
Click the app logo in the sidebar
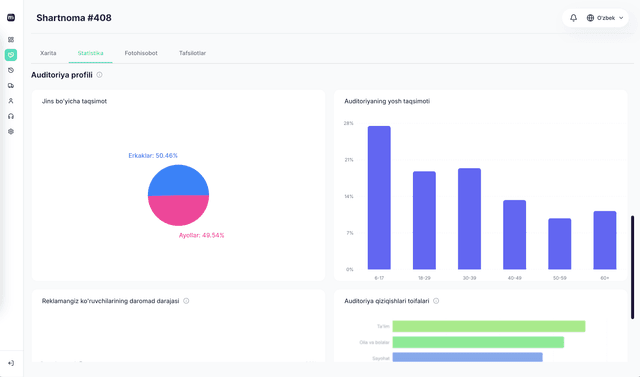coord(11,18)
